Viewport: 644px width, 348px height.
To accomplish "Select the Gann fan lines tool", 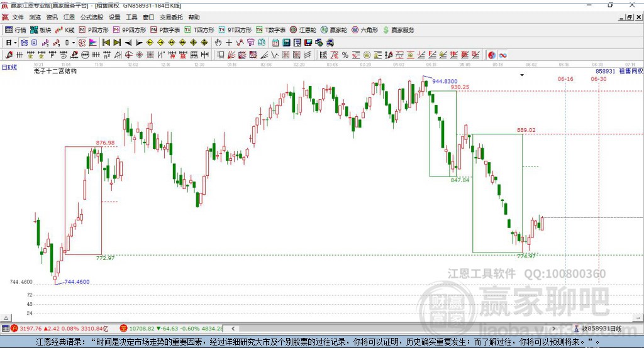I will (231, 55).
